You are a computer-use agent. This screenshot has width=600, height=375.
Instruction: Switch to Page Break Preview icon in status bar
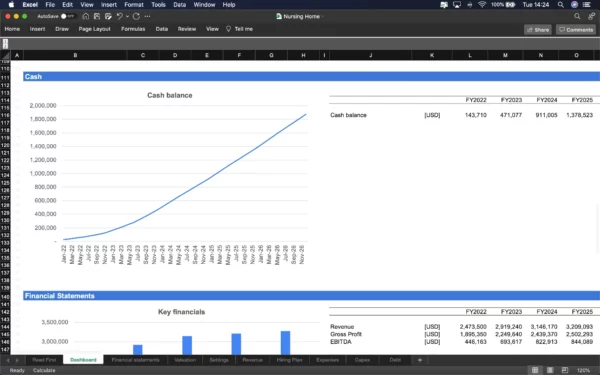click(564, 370)
